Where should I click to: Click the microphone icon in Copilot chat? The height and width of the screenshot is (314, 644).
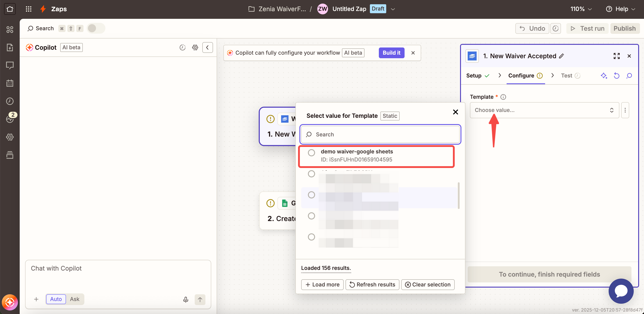click(186, 299)
